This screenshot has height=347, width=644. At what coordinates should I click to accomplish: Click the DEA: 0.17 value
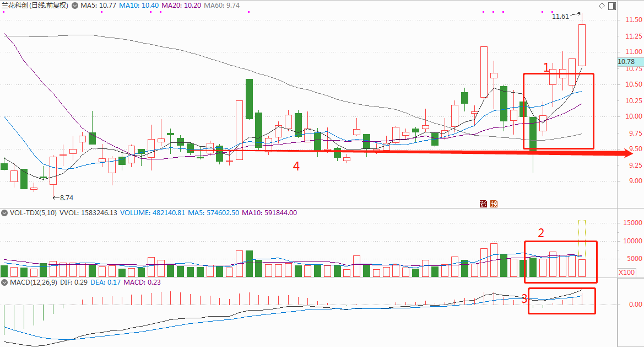pyautogui.click(x=105, y=282)
